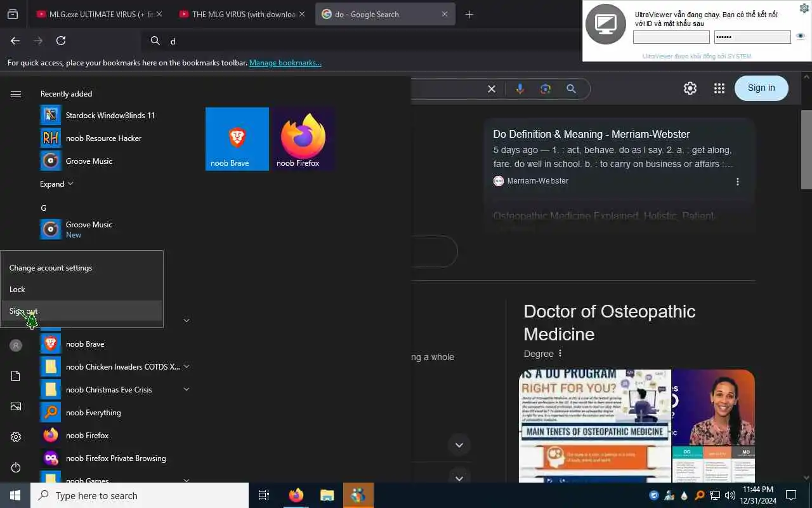Screen dimensions: 812x508
Task: Open Documents from Start sidebar
Action: [16, 376]
